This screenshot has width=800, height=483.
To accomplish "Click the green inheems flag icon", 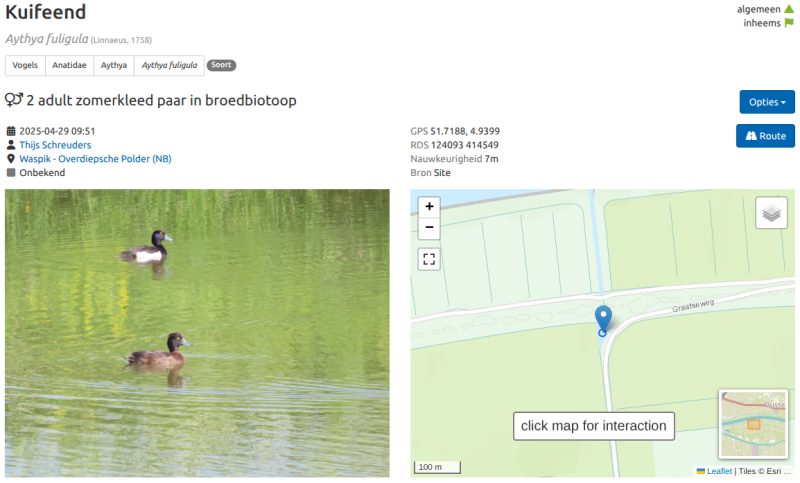I will 789,23.
